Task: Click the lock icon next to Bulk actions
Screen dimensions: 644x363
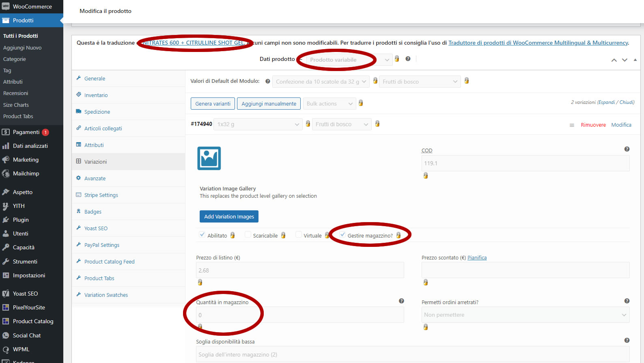Action: point(361,103)
